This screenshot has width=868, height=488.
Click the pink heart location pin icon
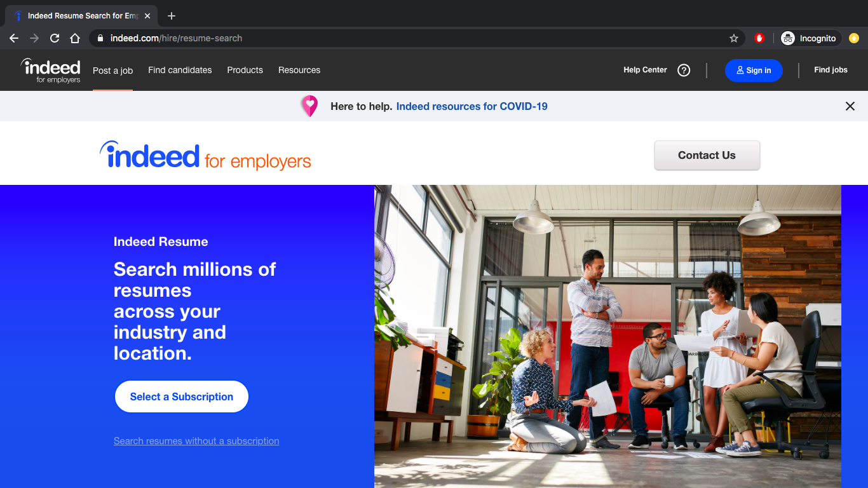click(x=309, y=106)
